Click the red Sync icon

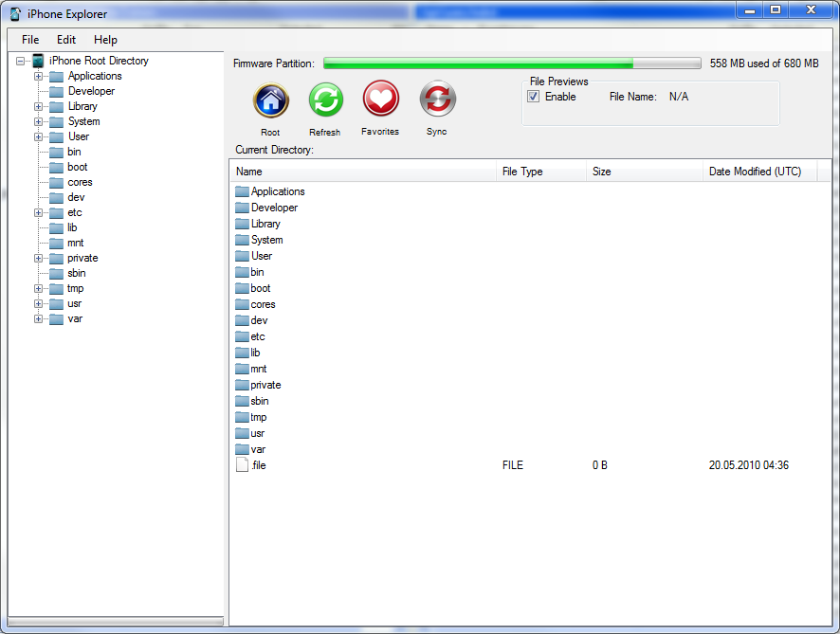click(x=438, y=99)
